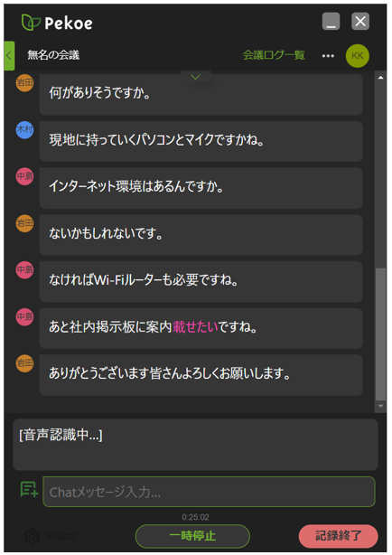Open 会議ログ一覧 meeting log list
Screen dimensions: 392x555
coord(274,55)
